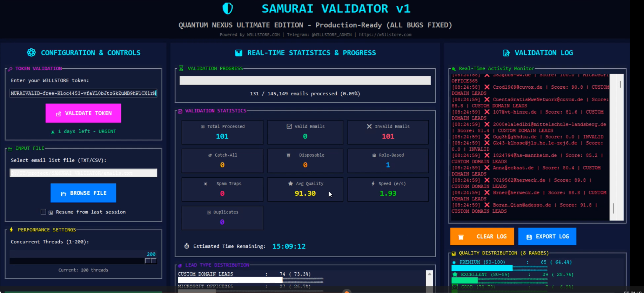
Task: Click the Concurrent Threads slider handle
Action: tap(151, 261)
